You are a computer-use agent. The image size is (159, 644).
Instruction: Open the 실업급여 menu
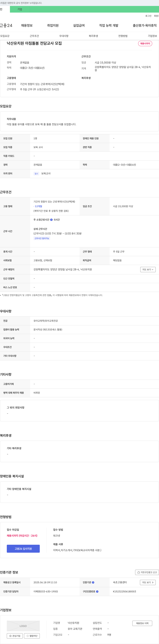pyautogui.click(x=79, y=25)
